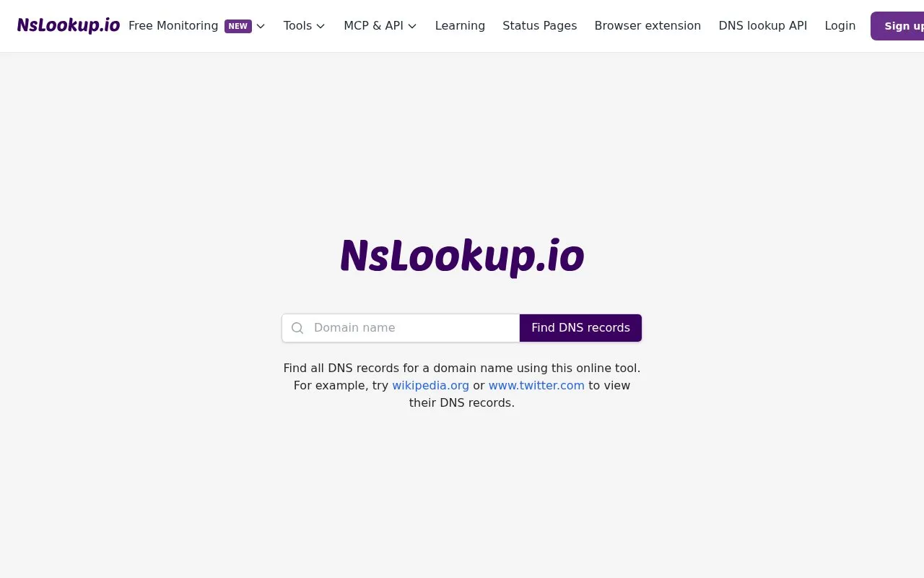Open the Browser extension page
924x578 pixels.
coord(648,26)
